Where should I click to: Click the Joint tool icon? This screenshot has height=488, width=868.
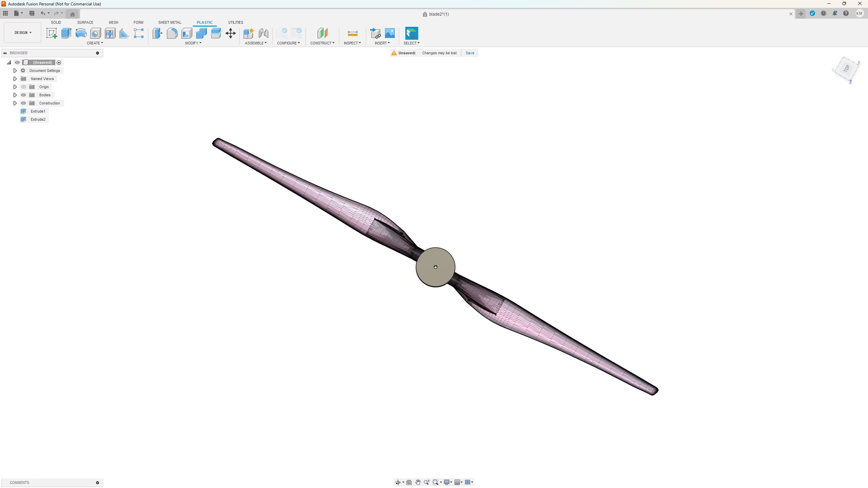click(264, 33)
